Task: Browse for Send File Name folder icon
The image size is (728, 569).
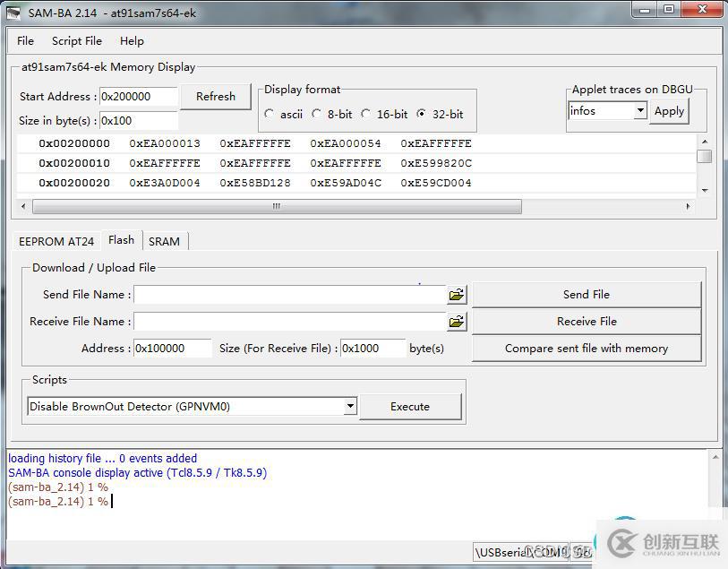Action: click(x=457, y=295)
